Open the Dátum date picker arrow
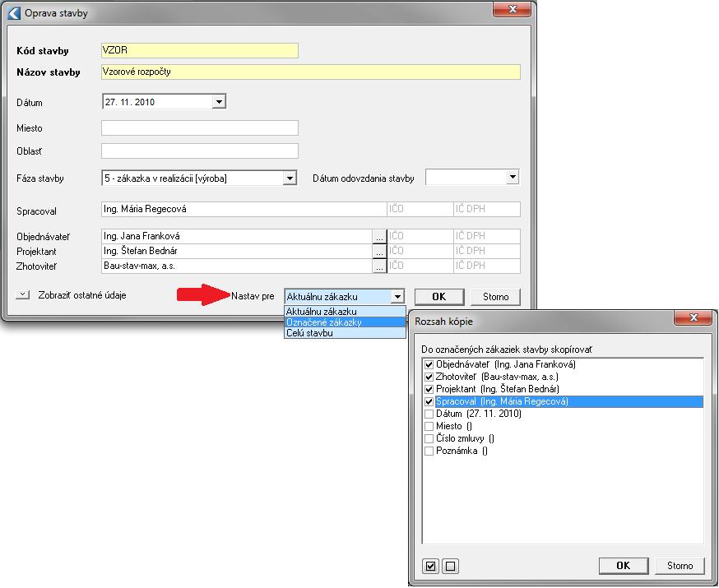The height and width of the screenshot is (588, 719). (x=219, y=102)
